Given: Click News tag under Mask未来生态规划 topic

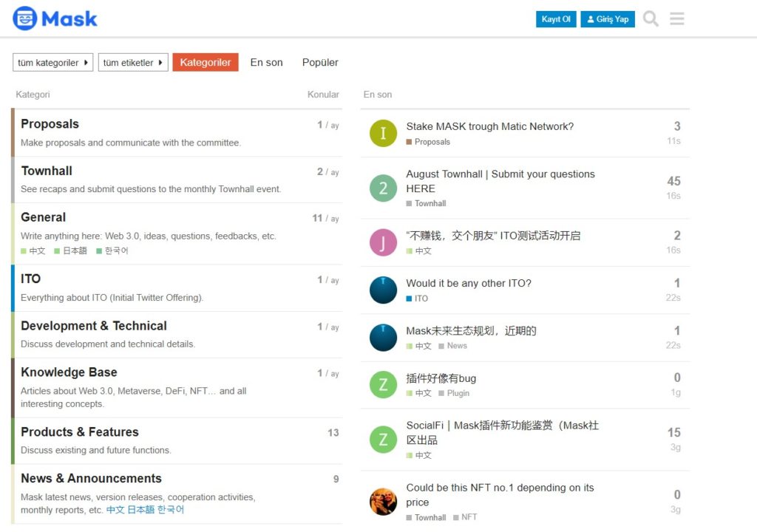Looking at the screenshot, I should [453, 346].
